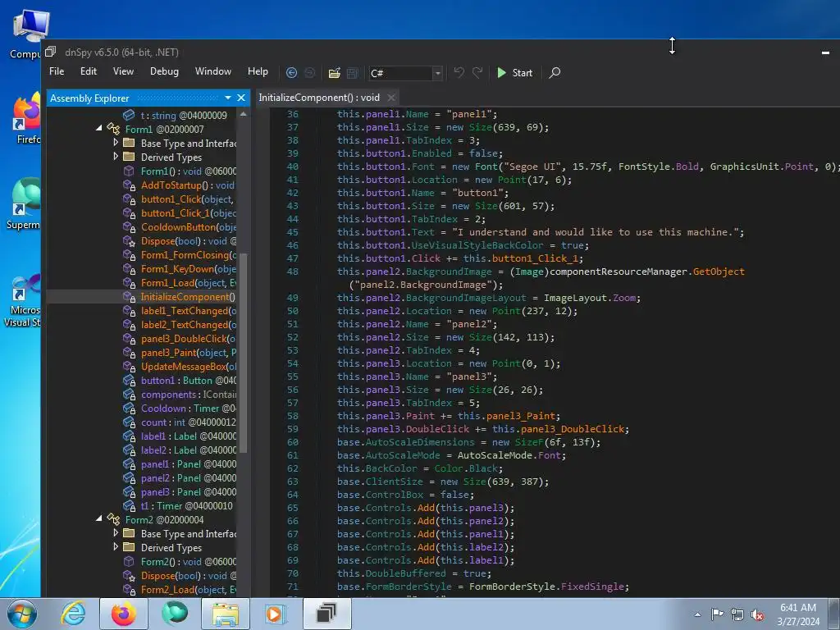Click field icon next to button1 : Button
The width and height of the screenshot is (840, 630).
click(129, 381)
